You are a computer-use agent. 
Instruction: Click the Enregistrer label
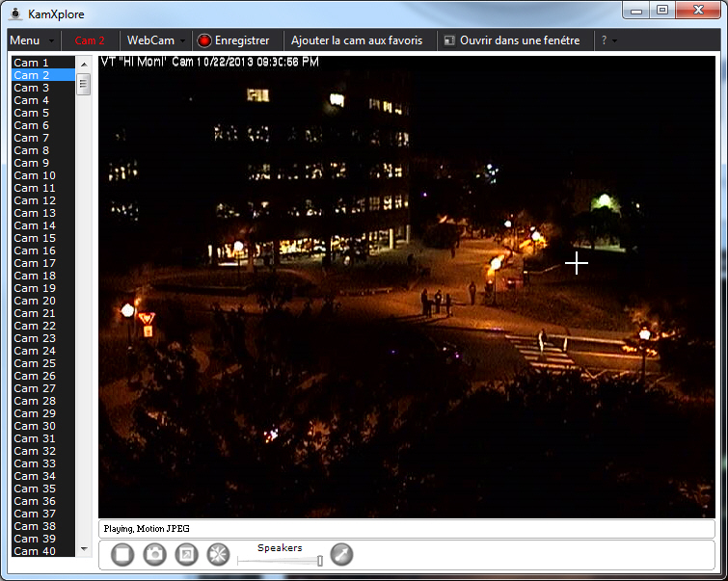242,40
